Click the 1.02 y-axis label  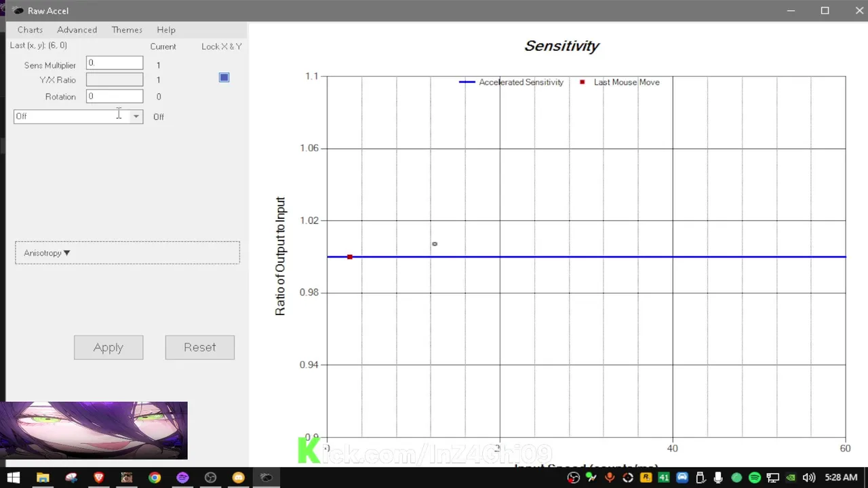(x=309, y=220)
